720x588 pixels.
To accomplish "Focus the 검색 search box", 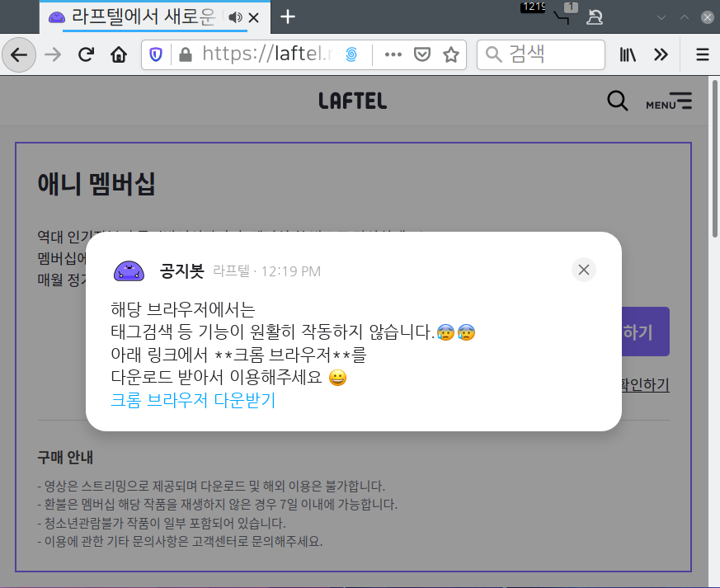I will click(x=541, y=54).
